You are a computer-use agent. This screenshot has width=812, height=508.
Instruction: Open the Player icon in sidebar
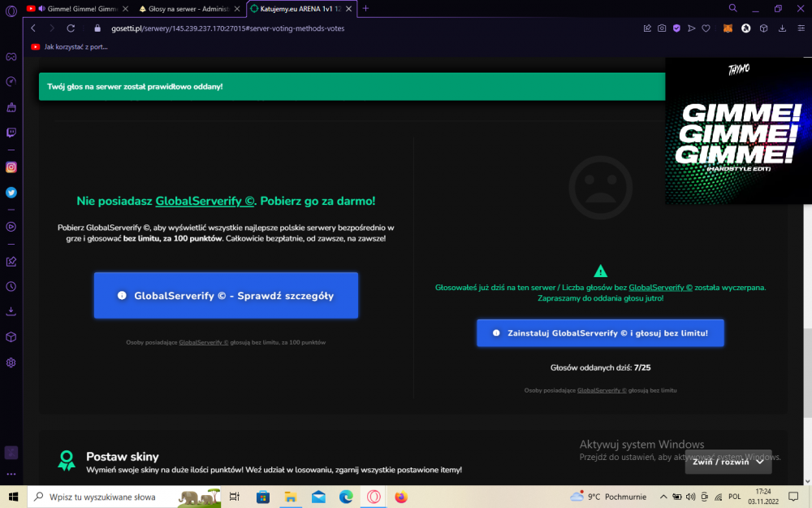point(11,227)
